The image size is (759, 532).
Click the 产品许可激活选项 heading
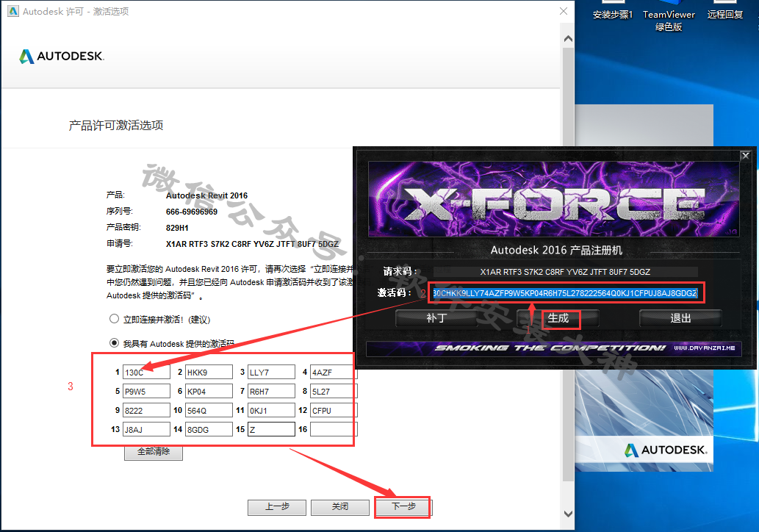pos(116,126)
